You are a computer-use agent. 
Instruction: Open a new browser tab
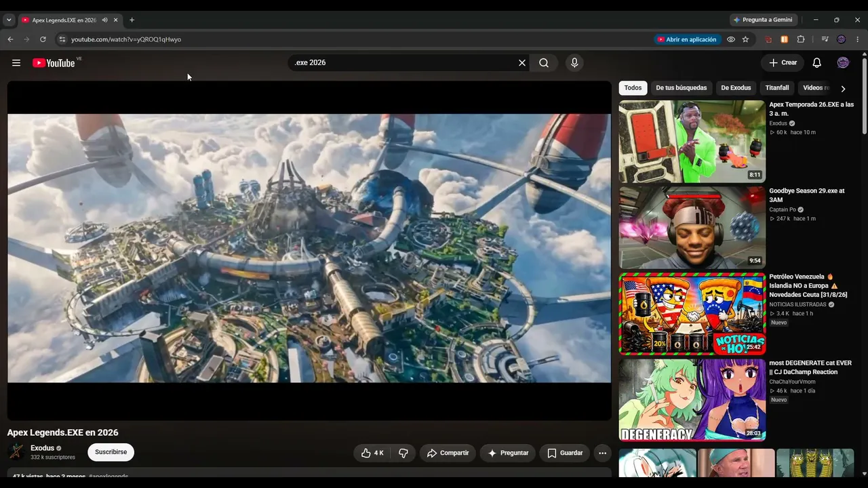pos(132,20)
